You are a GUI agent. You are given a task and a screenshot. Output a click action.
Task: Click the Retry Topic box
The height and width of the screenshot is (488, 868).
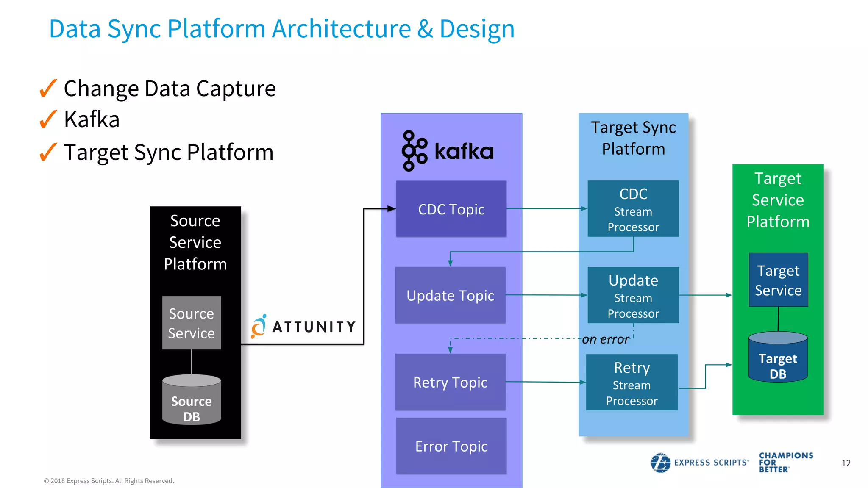tap(450, 382)
